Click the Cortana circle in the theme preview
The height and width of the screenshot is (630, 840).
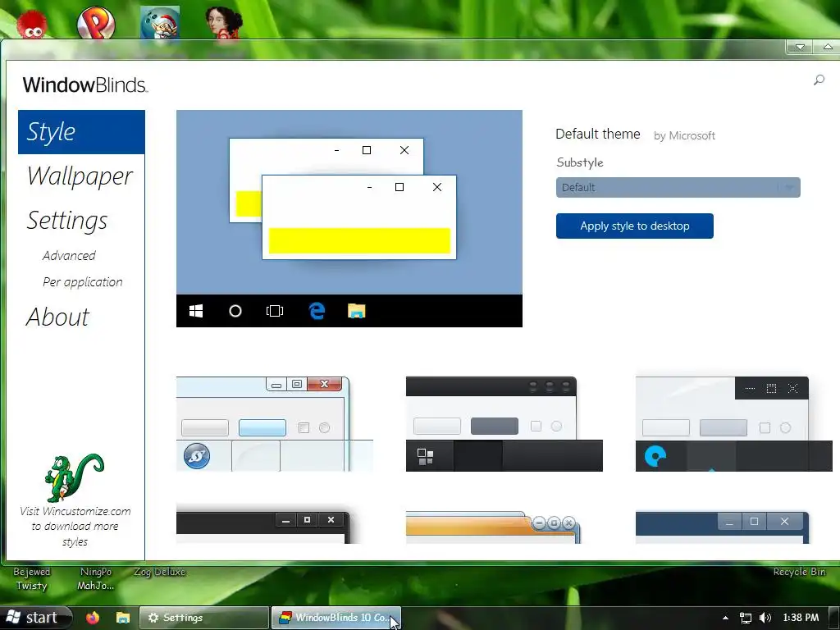tap(235, 311)
